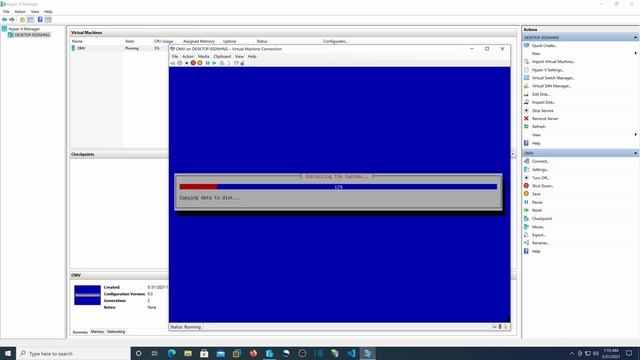
Task: Click red Shut Down icon in VM Connection toolbar
Action: 193,63
